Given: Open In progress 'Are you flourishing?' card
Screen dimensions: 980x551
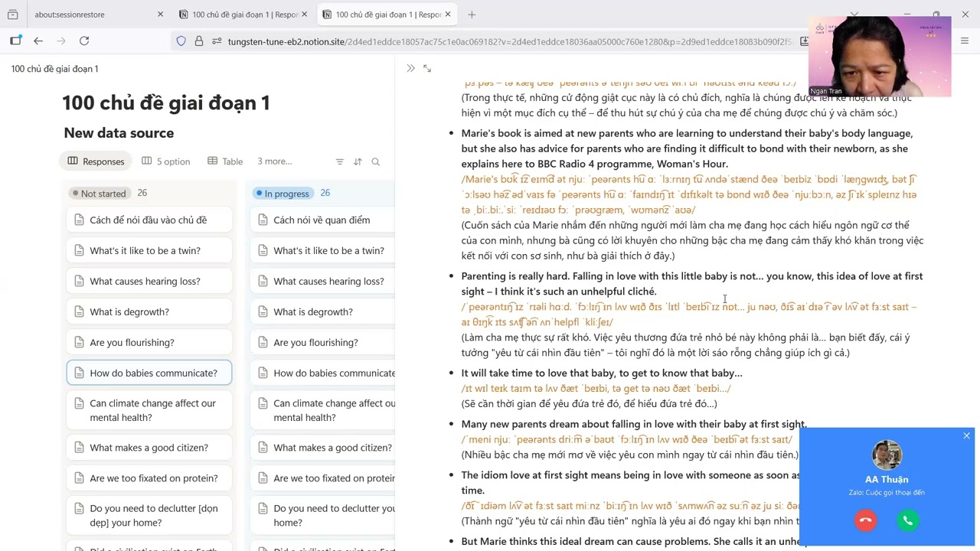Looking at the screenshot, I should click(x=322, y=343).
